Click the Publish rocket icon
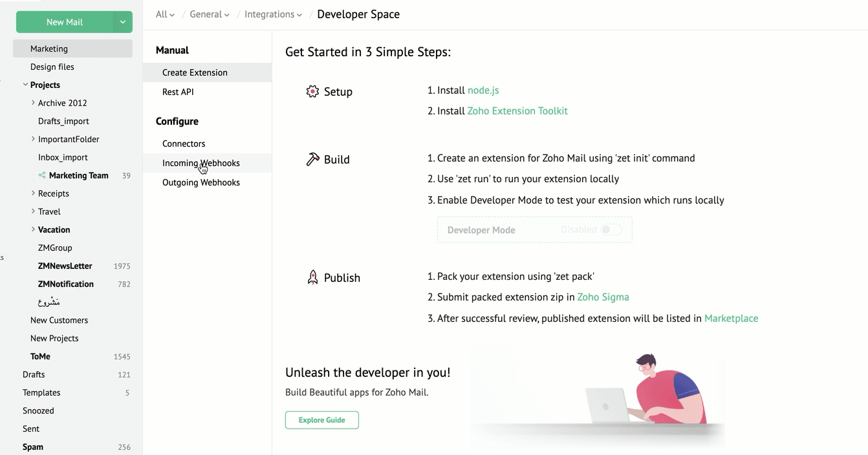This screenshot has height=455, width=868. pos(312,278)
